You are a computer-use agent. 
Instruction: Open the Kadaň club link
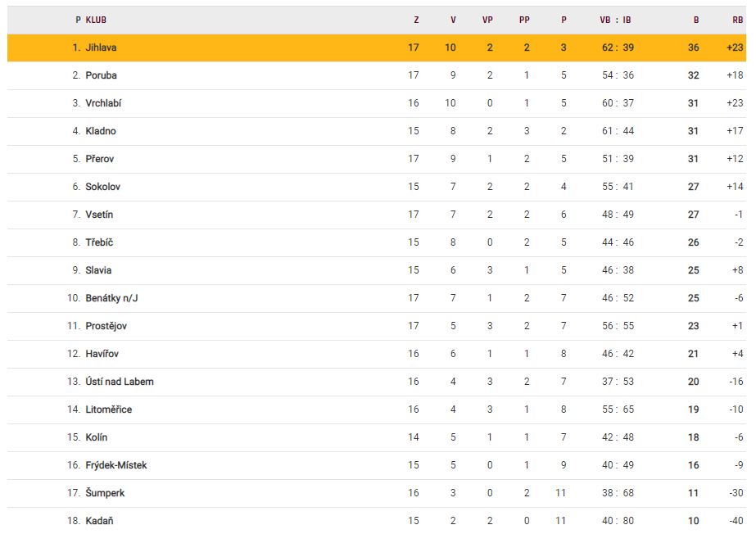[x=99, y=521]
